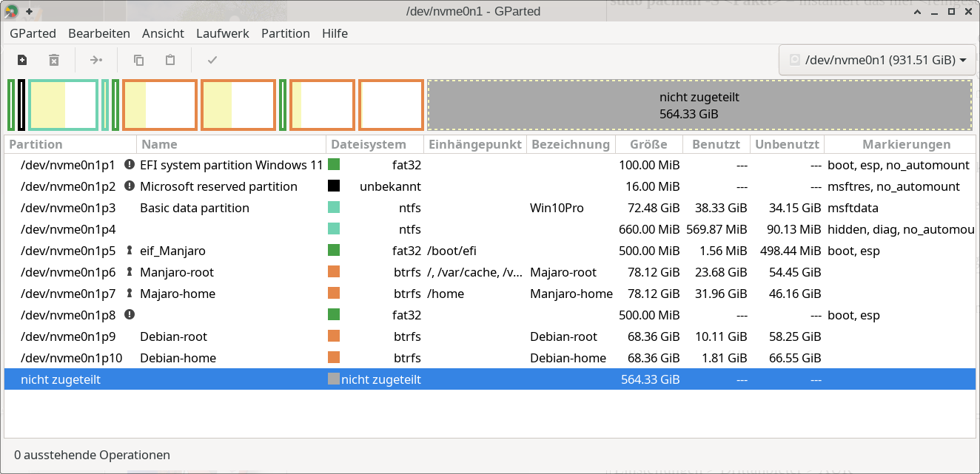The image size is (980, 474).
Task: Click the 'Win10Pro' label cell
Action: click(x=557, y=208)
